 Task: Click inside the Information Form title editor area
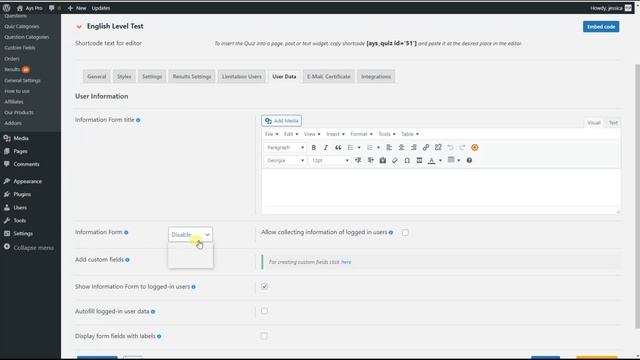(x=441, y=188)
